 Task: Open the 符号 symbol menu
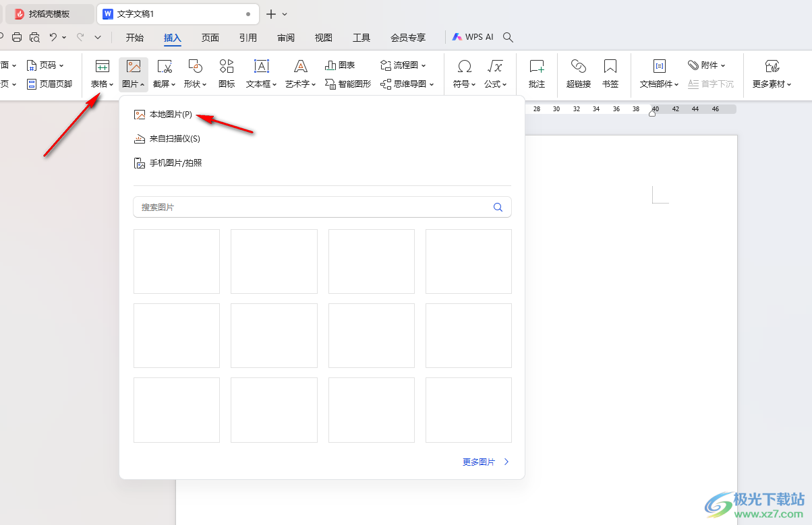[464, 74]
